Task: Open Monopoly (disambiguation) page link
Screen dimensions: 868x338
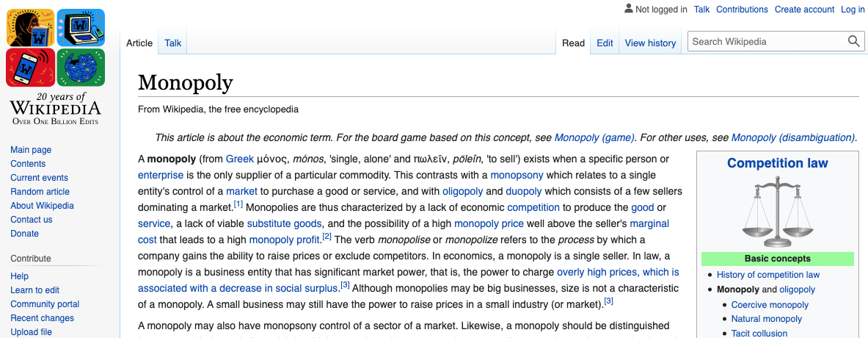Action: click(x=792, y=137)
